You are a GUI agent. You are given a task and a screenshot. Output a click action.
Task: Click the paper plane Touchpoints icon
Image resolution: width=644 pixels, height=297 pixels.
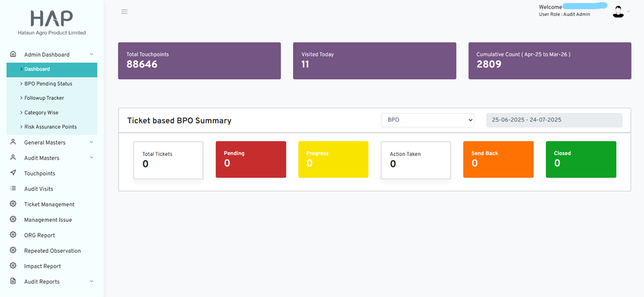coord(13,173)
